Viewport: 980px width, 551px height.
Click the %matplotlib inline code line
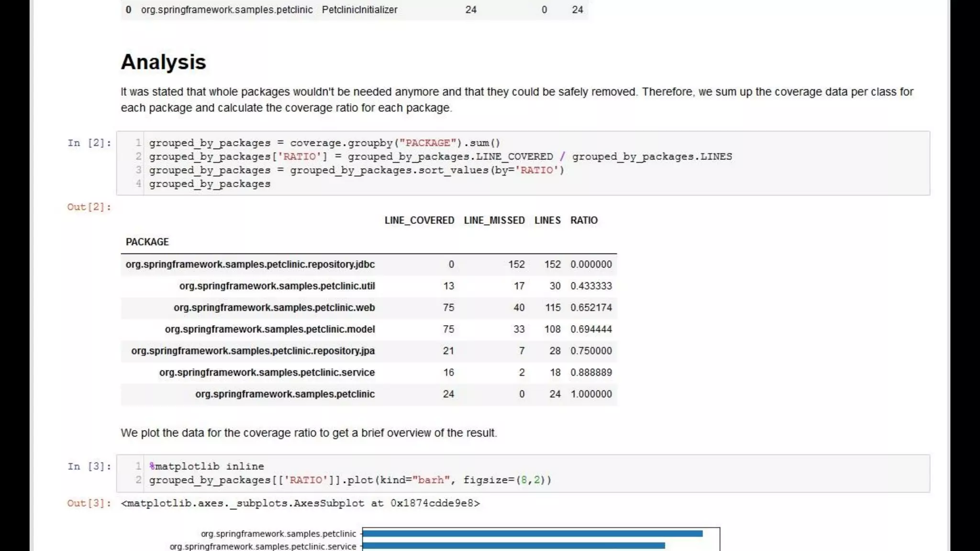click(206, 466)
